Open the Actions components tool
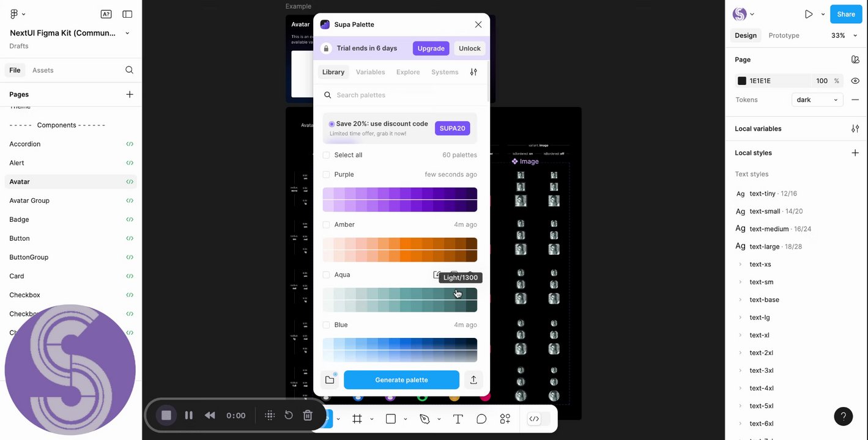This screenshot has width=868, height=440. (505, 419)
